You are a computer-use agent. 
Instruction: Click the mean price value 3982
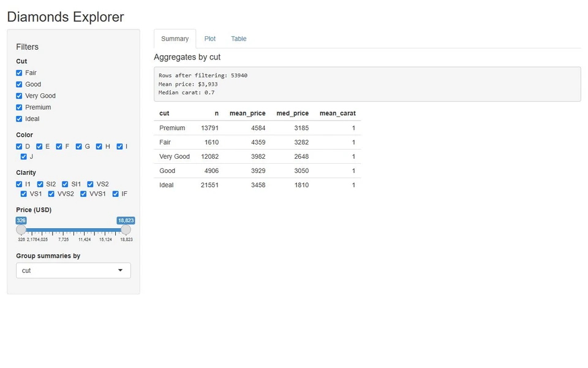[x=258, y=156]
